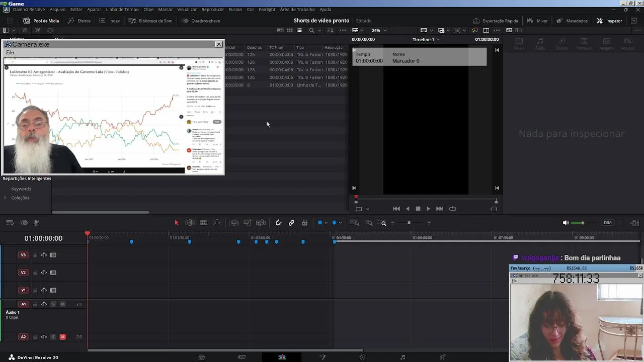Zoom in timeline with plus button
Screen dimensions: 644x362
click(x=429, y=223)
